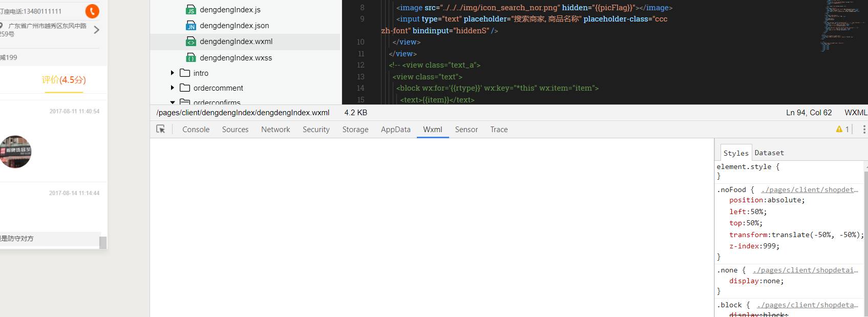
Task: Click the text {{item}} code on line 15
Action: pos(437,100)
